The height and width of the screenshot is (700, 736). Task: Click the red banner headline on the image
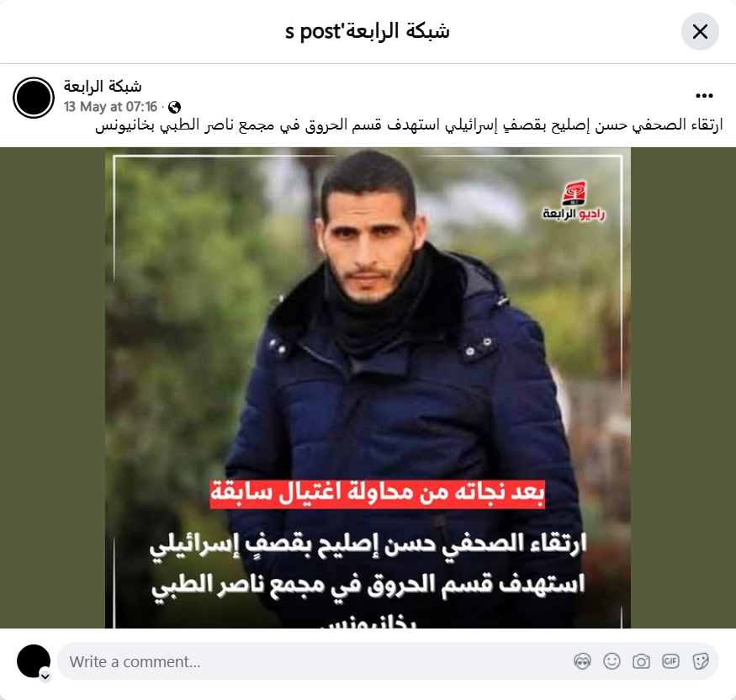click(x=377, y=493)
